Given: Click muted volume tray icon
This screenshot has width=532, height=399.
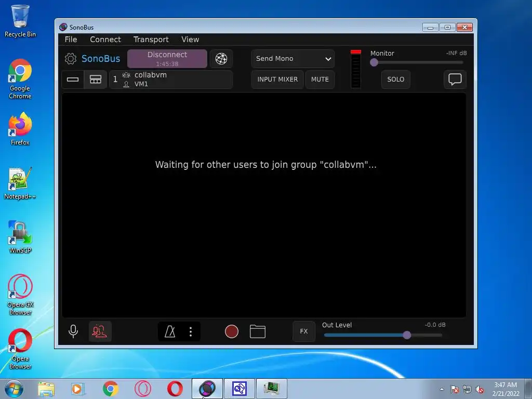Looking at the screenshot, I should 480,390.
